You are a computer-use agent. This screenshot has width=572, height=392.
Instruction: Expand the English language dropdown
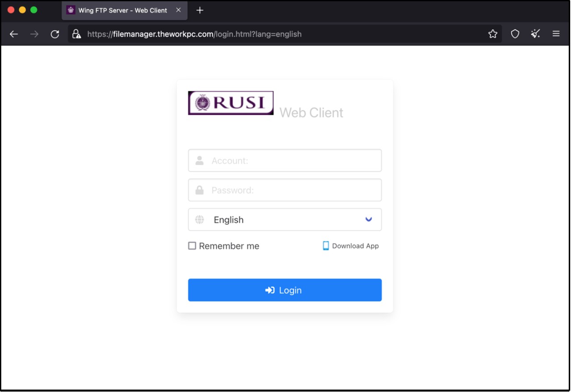(x=285, y=220)
